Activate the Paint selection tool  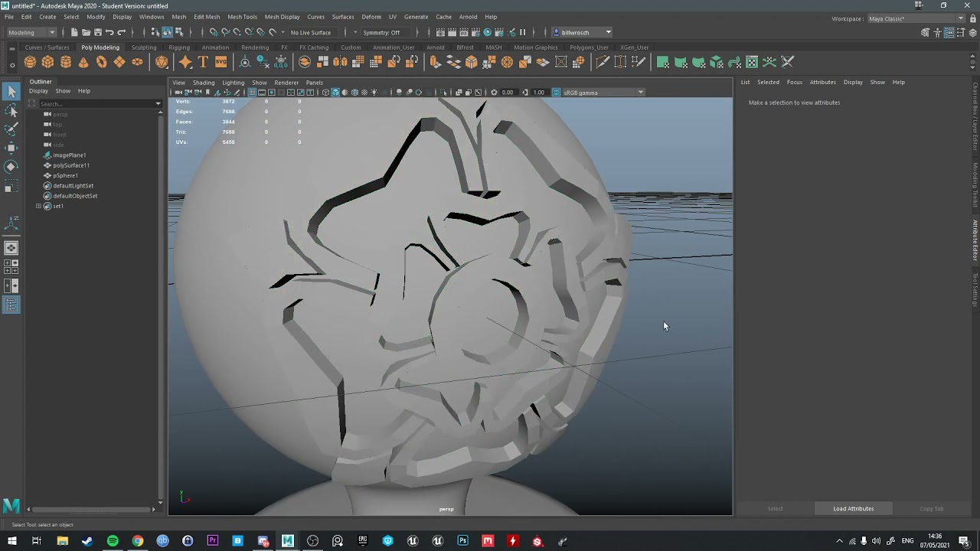coord(11,129)
